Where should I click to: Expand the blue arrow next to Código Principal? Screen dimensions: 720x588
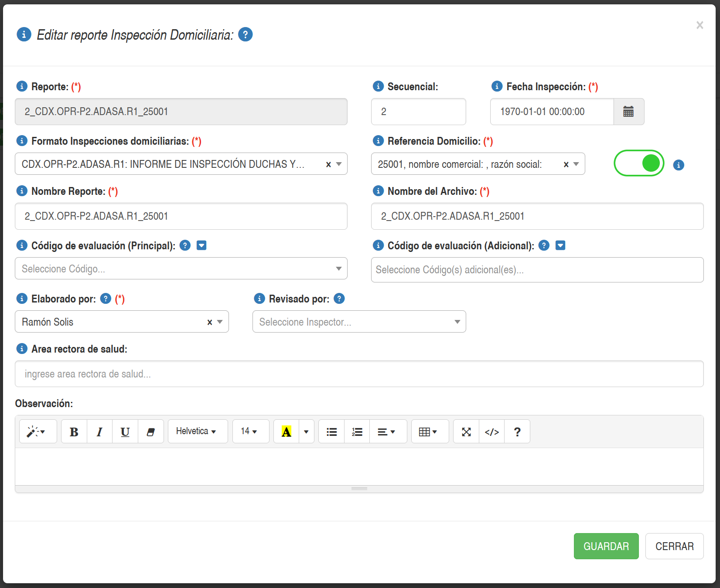point(201,245)
